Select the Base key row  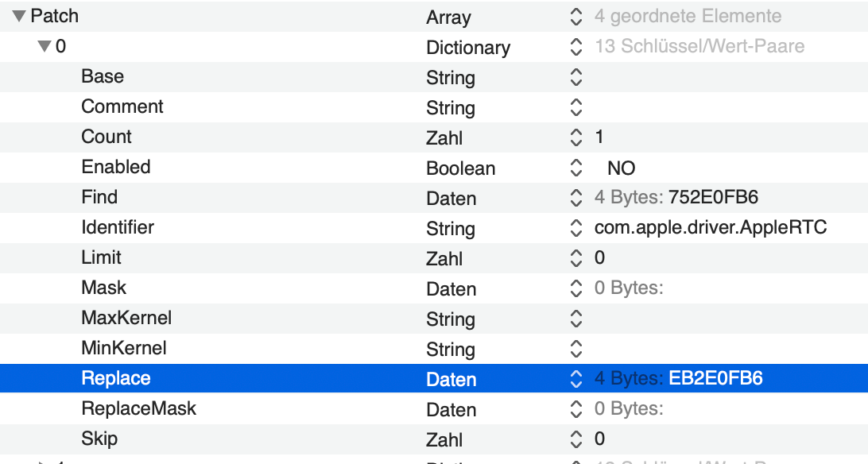tap(103, 76)
